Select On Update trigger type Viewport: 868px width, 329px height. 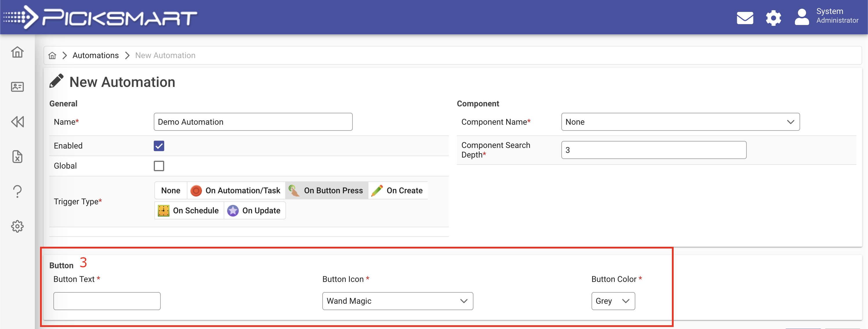tap(254, 210)
